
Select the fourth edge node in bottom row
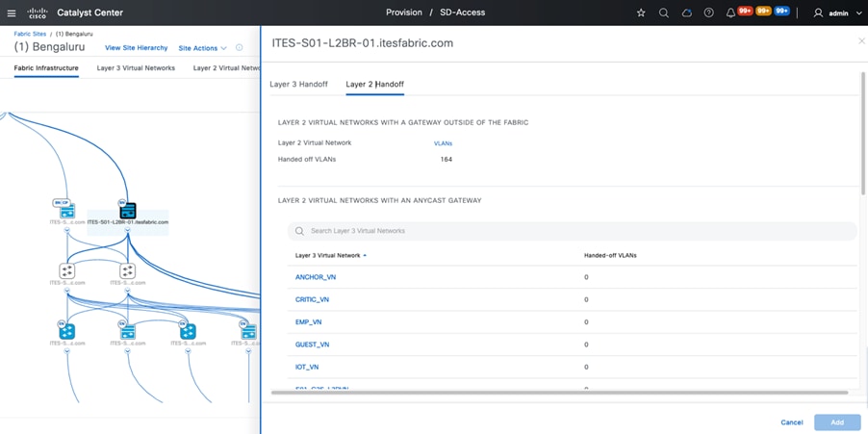pos(249,332)
